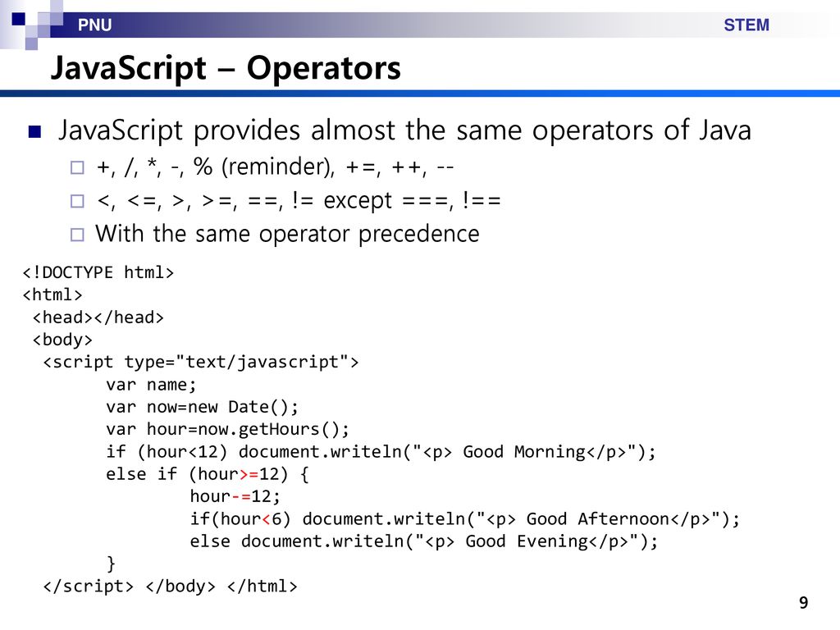Click the comparison operators line with except ===
The image size is (840, 630).
click(x=299, y=201)
